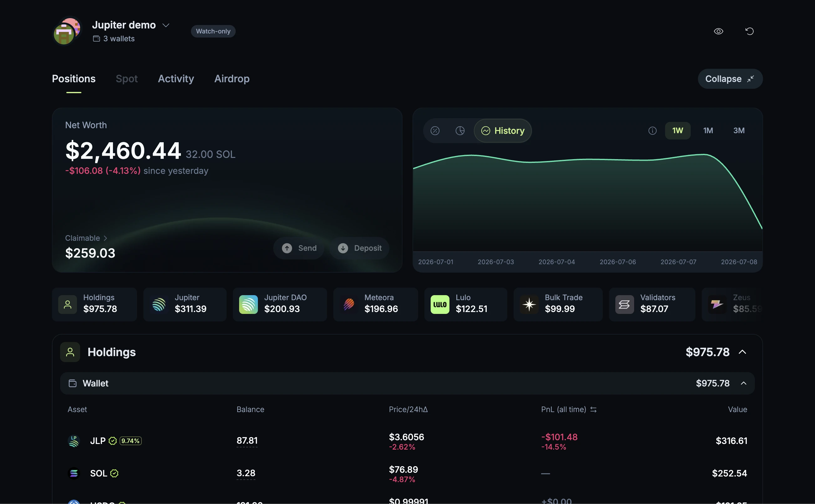This screenshot has height=504, width=815.
Task: Switch to the Activity tab
Action: pos(176,79)
